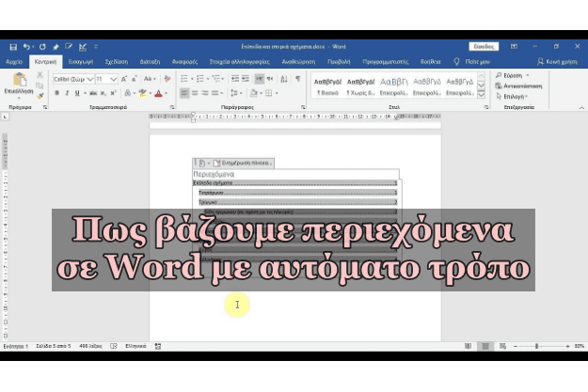Increase paragraph indent
The width and height of the screenshot is (588, 392).
pos(246,79)
